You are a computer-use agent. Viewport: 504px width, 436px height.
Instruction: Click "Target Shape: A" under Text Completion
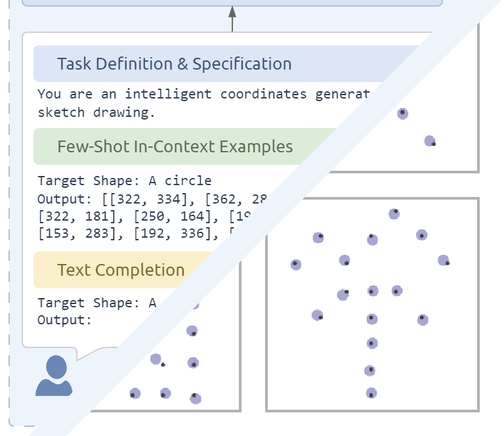97,303
